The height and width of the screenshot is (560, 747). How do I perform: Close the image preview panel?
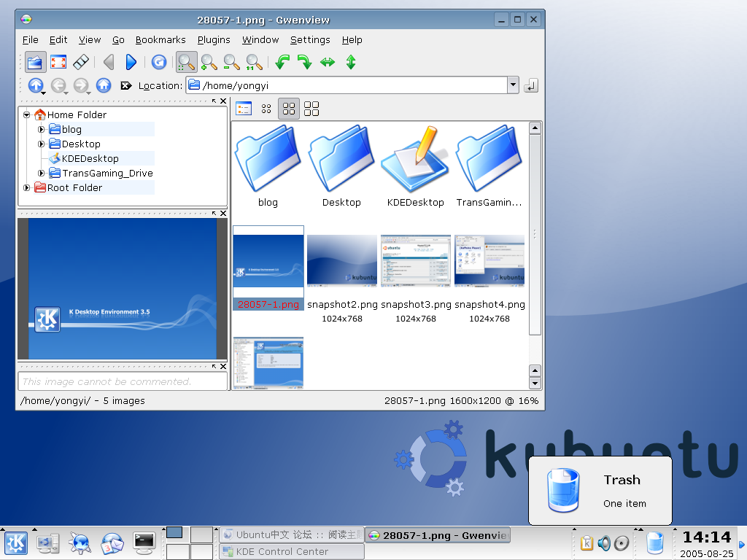point(223,214)
